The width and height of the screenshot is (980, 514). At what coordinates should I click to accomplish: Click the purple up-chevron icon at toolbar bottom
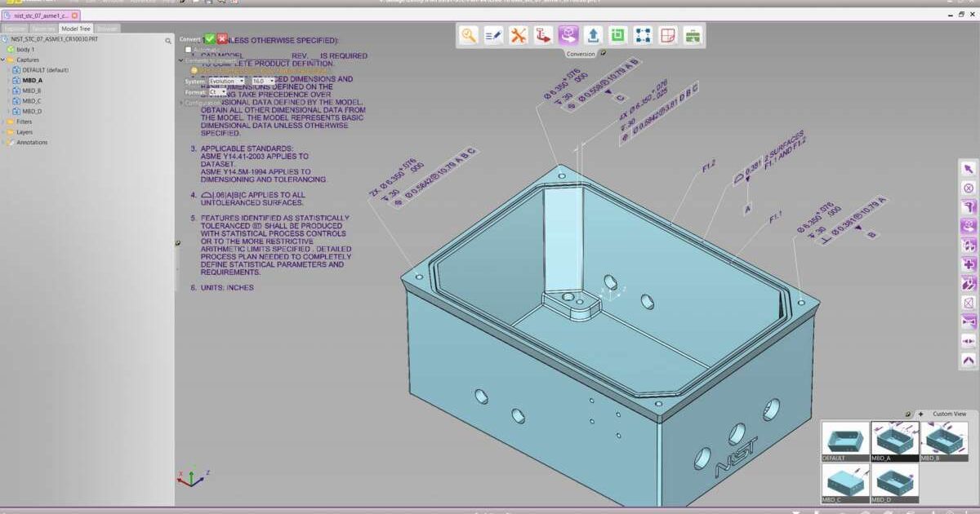969,360
